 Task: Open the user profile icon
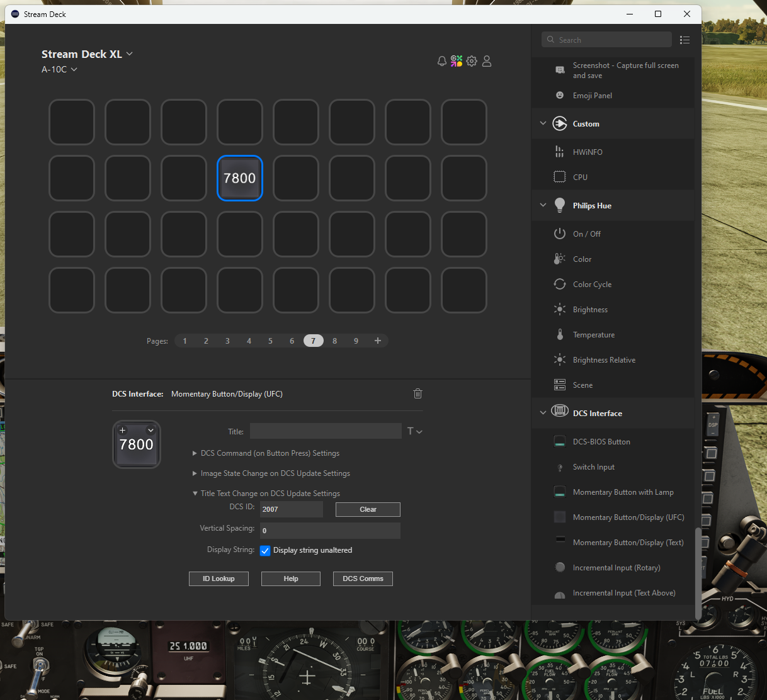click(x=487, y=61)
